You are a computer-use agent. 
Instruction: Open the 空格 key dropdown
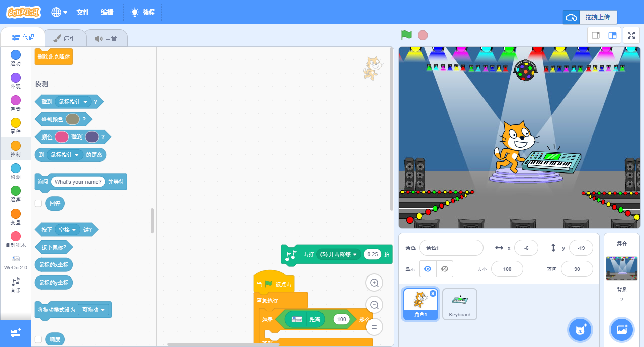coord(67,230)
